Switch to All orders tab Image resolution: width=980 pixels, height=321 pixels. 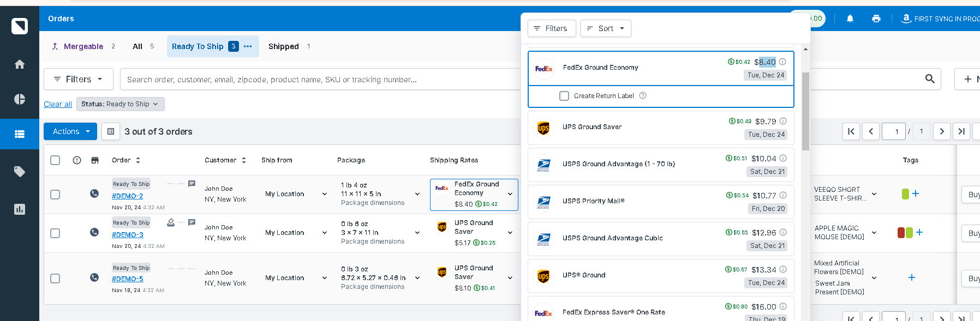(x=143, y=46)
